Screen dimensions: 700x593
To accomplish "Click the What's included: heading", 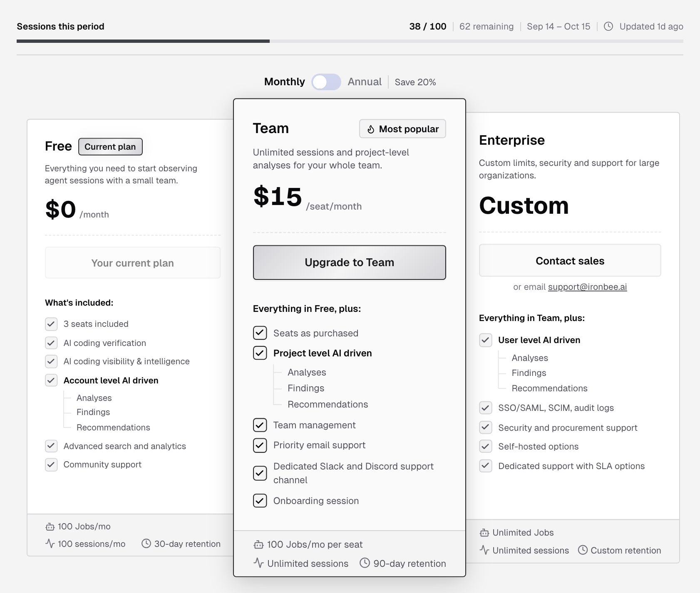I will tap(79, 303).
